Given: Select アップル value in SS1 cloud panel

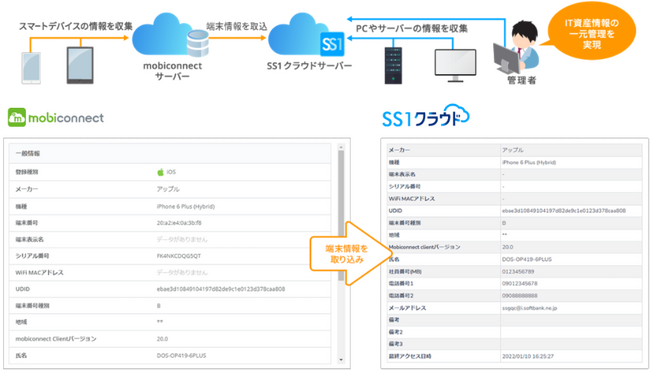Looking at the screenshot, I should coord(512,150).
